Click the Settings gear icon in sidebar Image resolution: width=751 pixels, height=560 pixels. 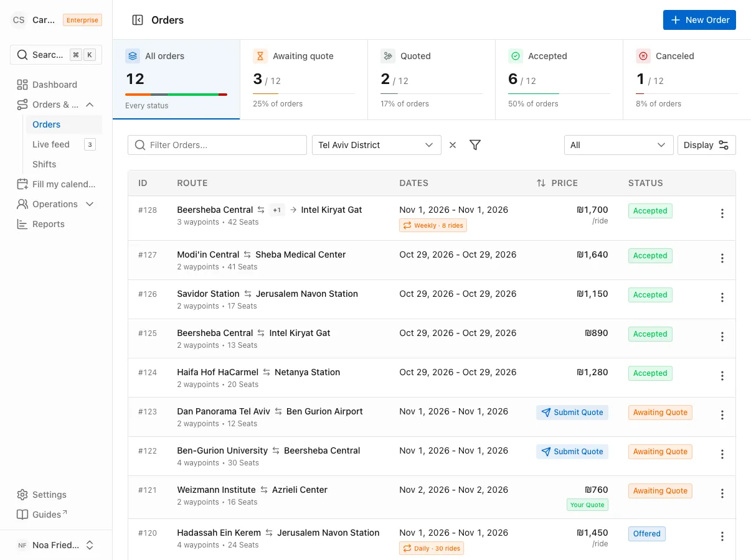22,495
